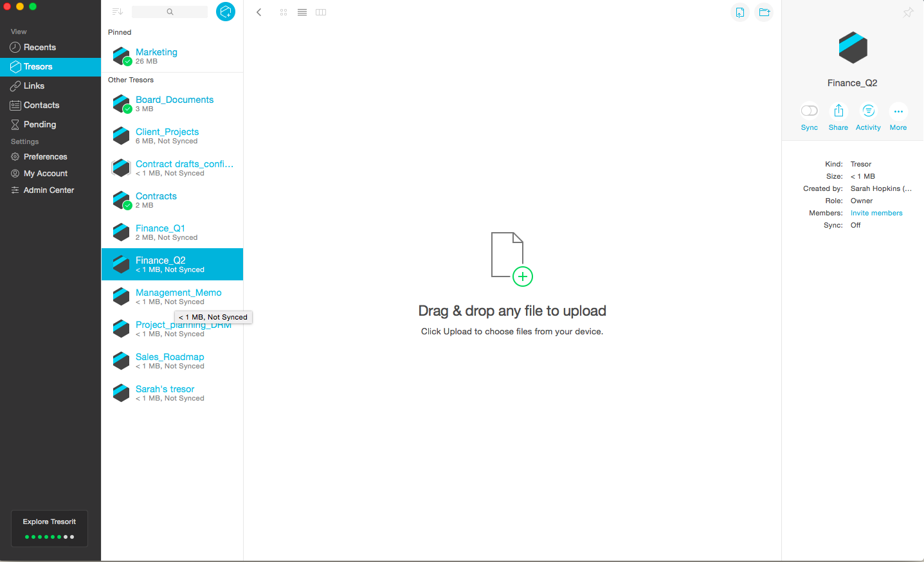The image size is (924, 562).
Task: Go back with the left arrow
Action: click(259, 12)
